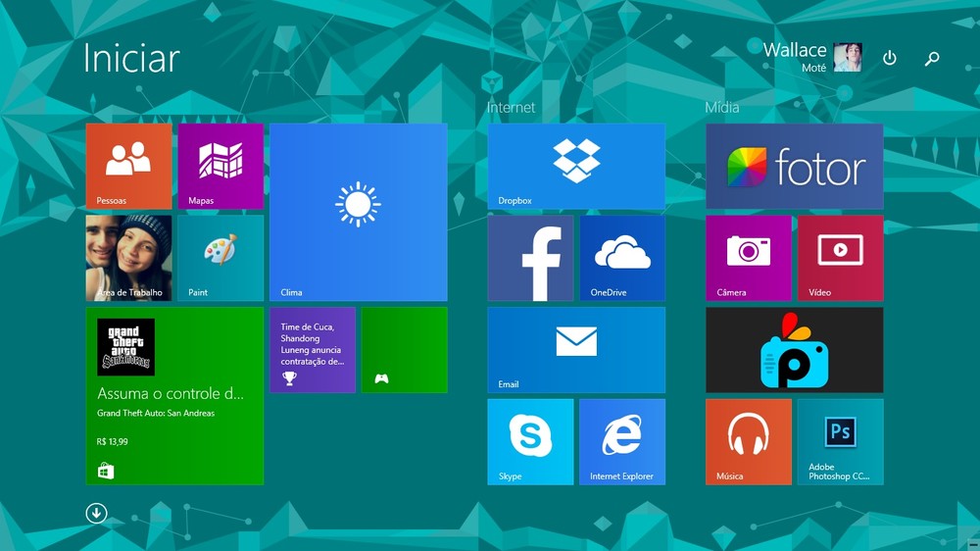
Task: Open the Clima weather tile
Action: point(358,212)
